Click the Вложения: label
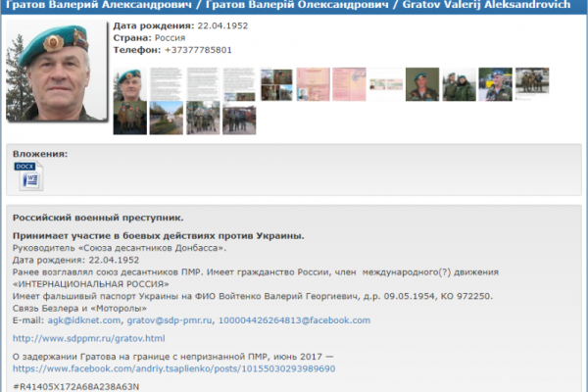The height and width of the screenshot is (392, 588). 40,154
